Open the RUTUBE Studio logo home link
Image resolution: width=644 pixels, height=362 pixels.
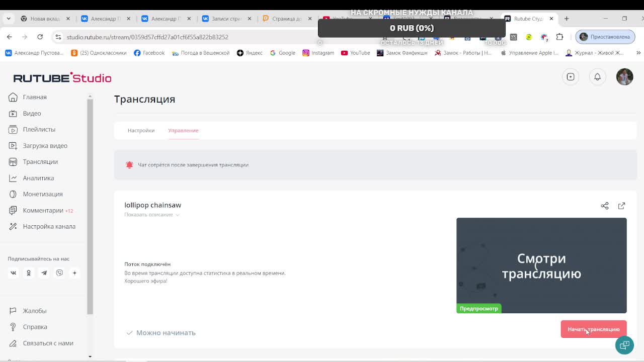[62, 78]
